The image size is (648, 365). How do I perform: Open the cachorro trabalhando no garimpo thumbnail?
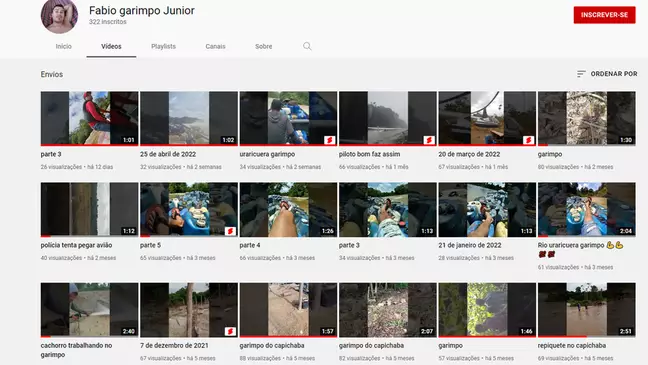[x=89, y=310]
